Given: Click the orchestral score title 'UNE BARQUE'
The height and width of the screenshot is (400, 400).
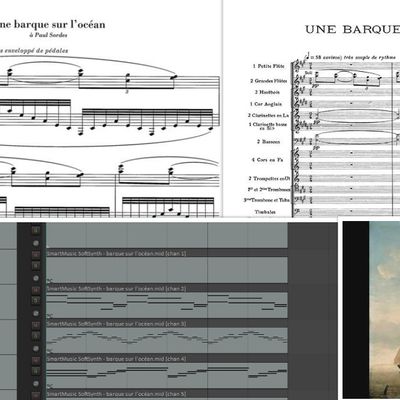Looking at the screenshot, I should pyautogui.click(x=353, y=29).
